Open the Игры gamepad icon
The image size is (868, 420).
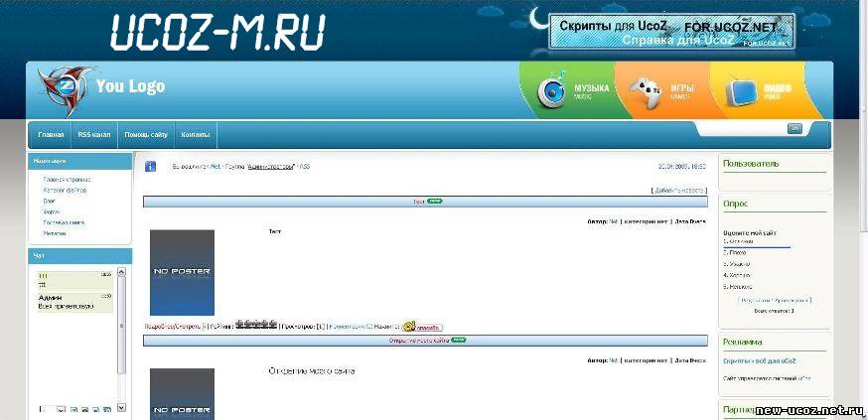(645, 93)
